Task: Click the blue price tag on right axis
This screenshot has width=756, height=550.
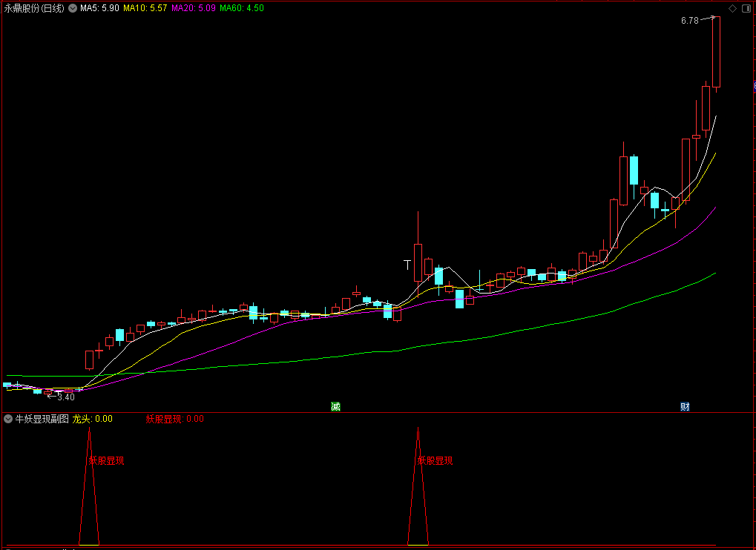Action: pyautogui.click(x=755, y=86)
